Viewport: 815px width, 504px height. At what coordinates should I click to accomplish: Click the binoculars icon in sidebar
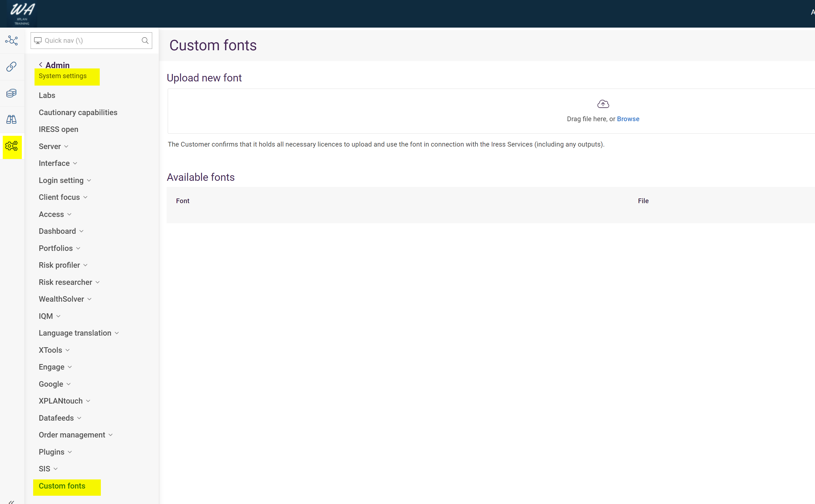pos(11,119)
